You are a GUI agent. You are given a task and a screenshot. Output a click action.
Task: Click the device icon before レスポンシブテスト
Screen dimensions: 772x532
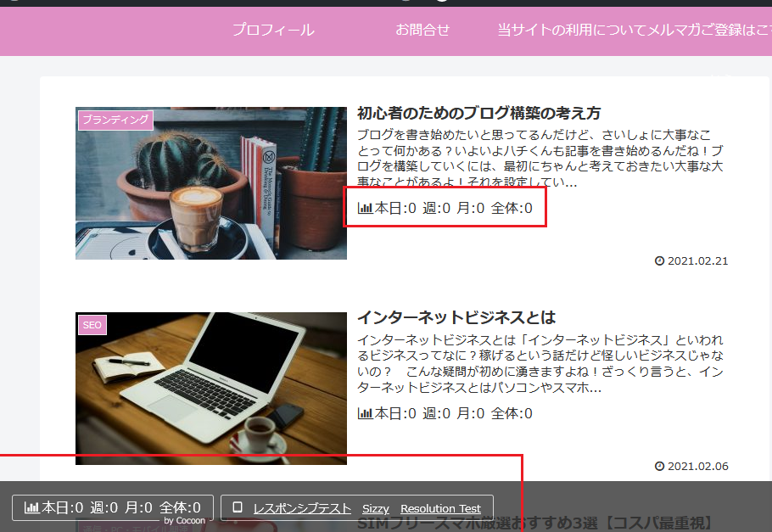(x=238, y=507)
